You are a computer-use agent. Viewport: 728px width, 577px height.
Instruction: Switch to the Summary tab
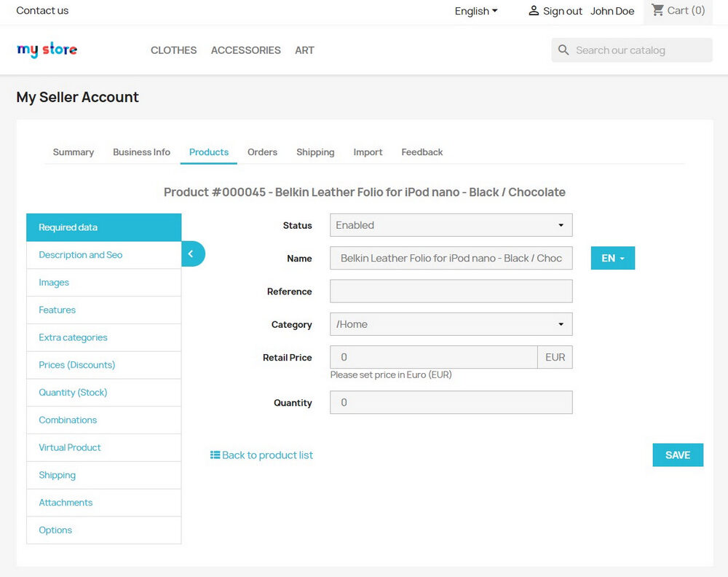[74, 152]
